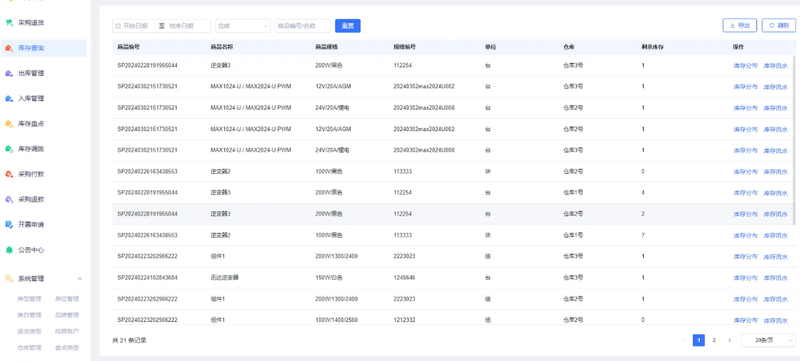
Task: Click the 共 21 条记录 total records text
Action: (x=129, y=340)
